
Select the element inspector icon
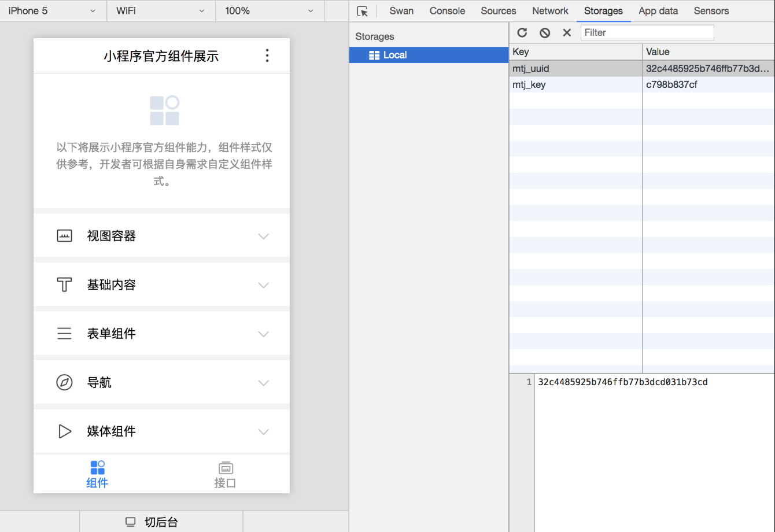tap(363, 10)
